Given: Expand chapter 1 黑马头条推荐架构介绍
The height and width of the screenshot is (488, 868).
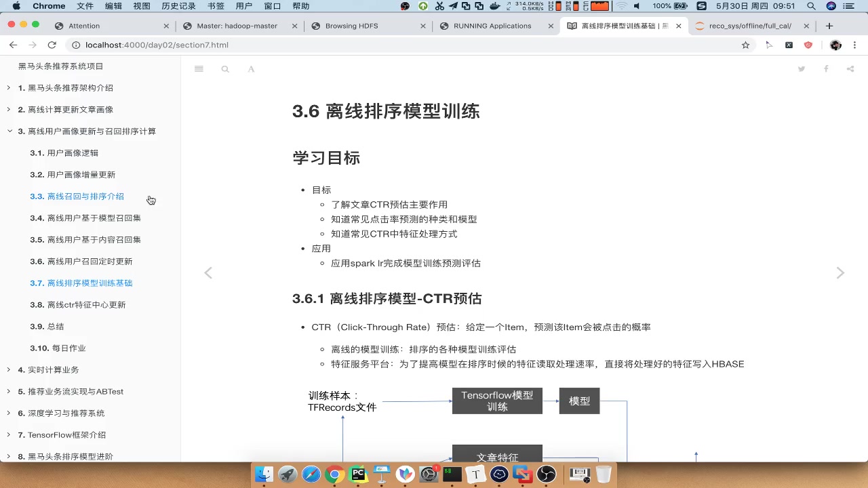Looking at the screenshot, I should [x=9, y=87].
